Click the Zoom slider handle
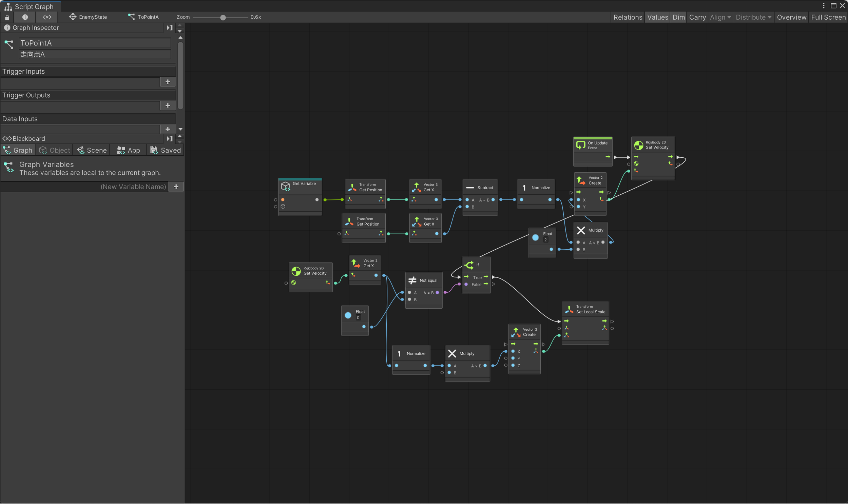The image size is (848, 504). point(223,17)
